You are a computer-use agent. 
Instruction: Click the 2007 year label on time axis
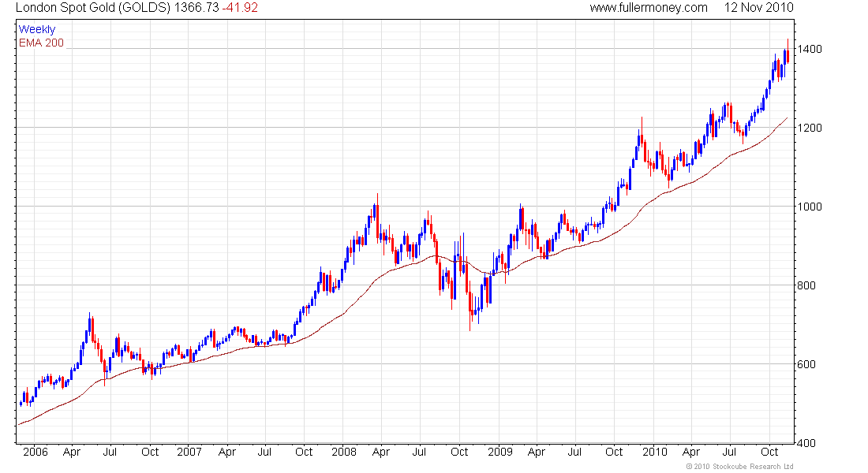[189, 452]
